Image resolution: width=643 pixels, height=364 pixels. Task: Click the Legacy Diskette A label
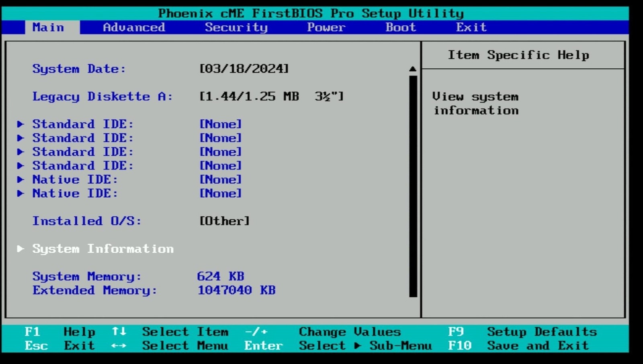coord(102,96)
